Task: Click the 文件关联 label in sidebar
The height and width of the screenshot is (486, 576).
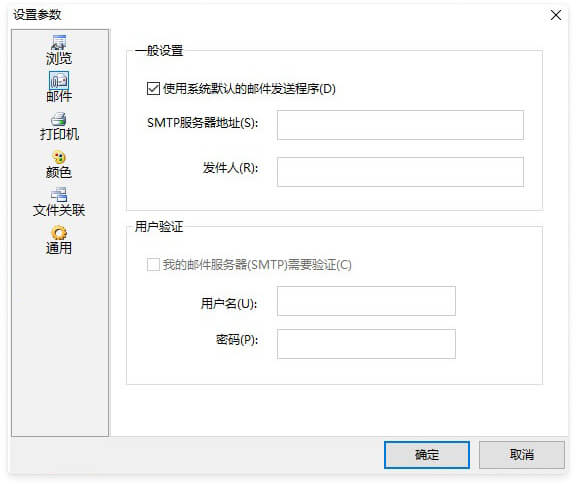Action: pyautogui.click(x=59, y=210)
